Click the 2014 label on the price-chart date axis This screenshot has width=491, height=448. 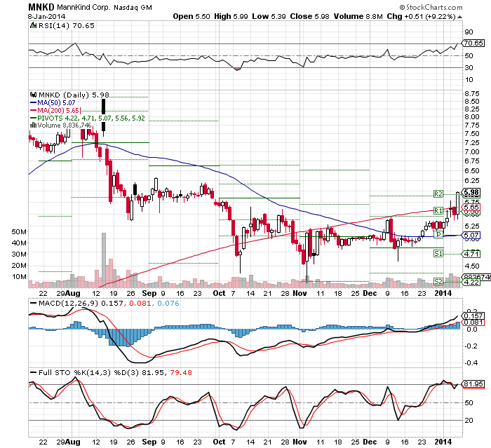click(443, 293)
